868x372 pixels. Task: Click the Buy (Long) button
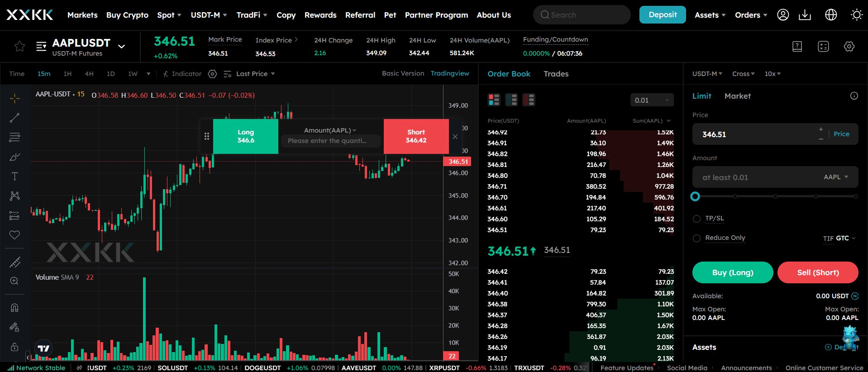click(733, 272)
